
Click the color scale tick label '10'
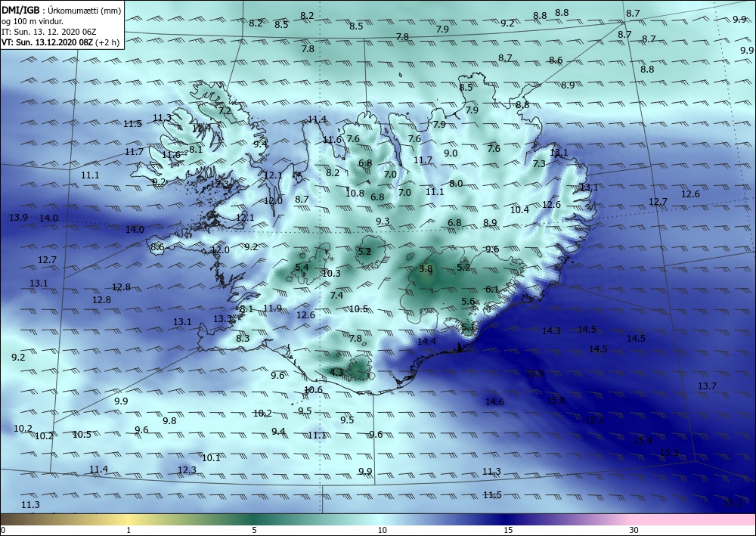(x=382, y=530)
